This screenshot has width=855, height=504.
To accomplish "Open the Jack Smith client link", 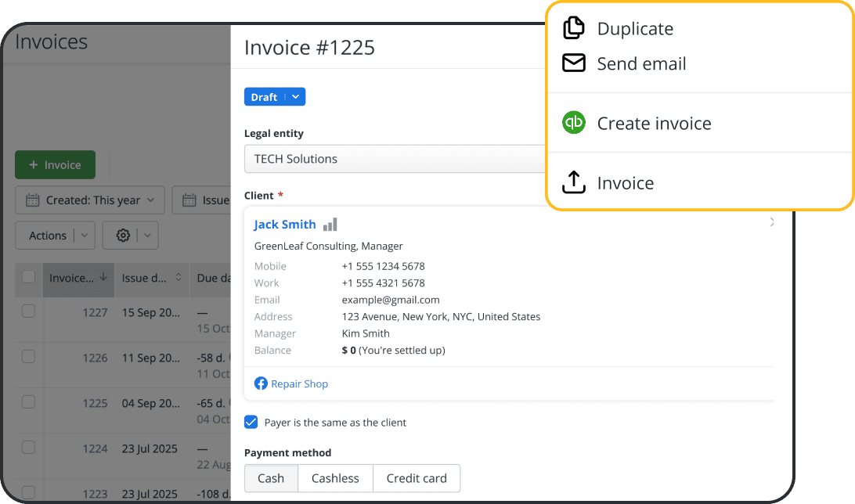I will tap(284, 223).
